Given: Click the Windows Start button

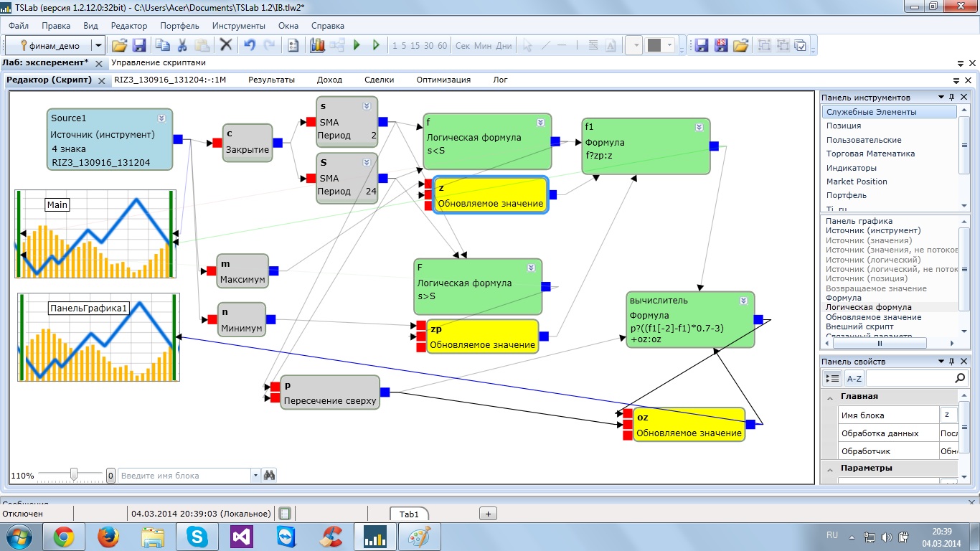Looking at the screenshot, I should point(19,536).
